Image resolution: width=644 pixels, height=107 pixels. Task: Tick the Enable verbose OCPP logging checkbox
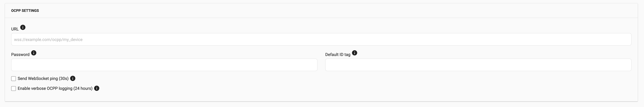coord(14,89)
